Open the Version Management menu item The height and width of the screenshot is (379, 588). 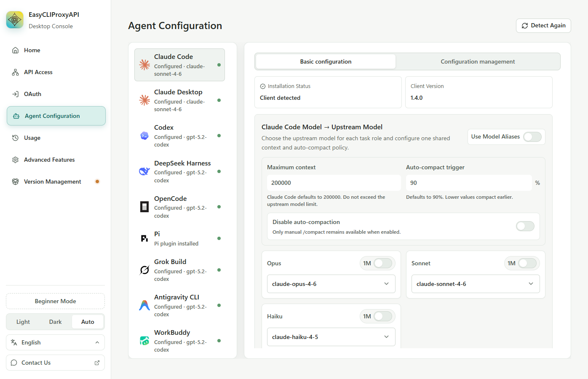click(56, 181)
